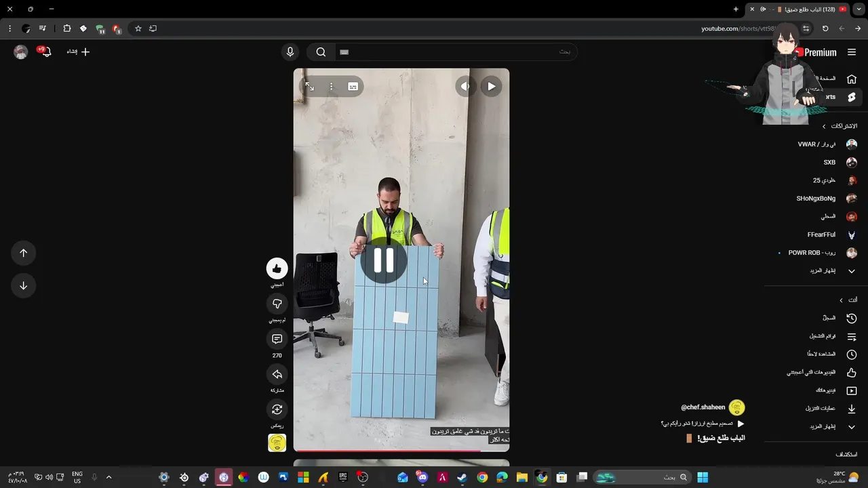Toggle the YouTube hamburger guide menu
868x488 pixels.
pos(851,52)
